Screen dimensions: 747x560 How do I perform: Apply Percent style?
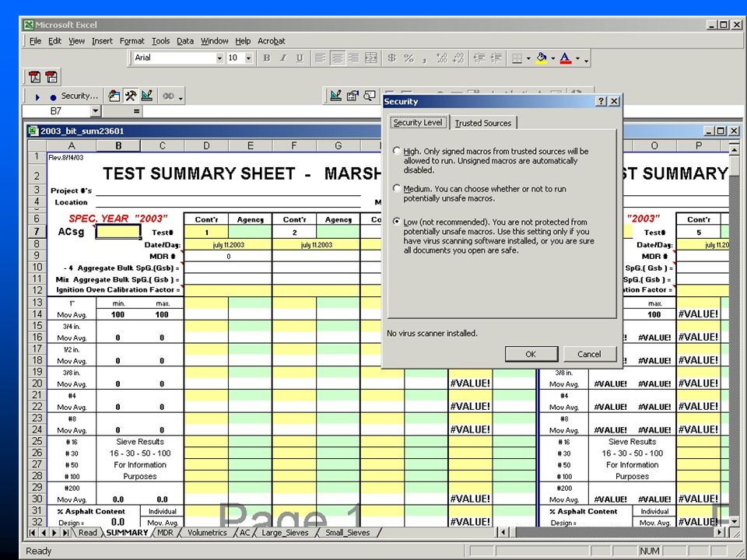coord(409,58)
